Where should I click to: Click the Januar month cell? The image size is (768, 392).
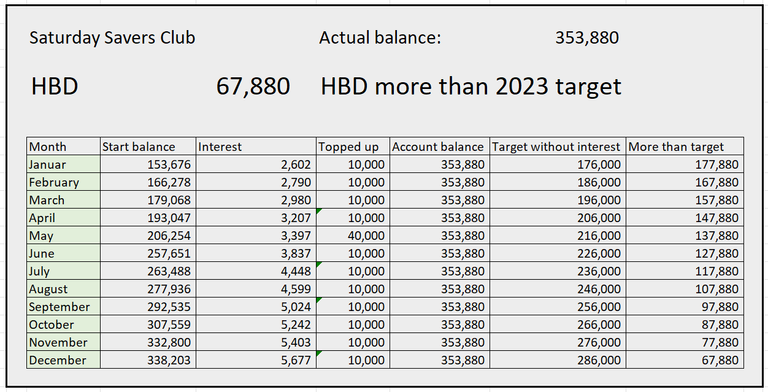click(64, 165)
